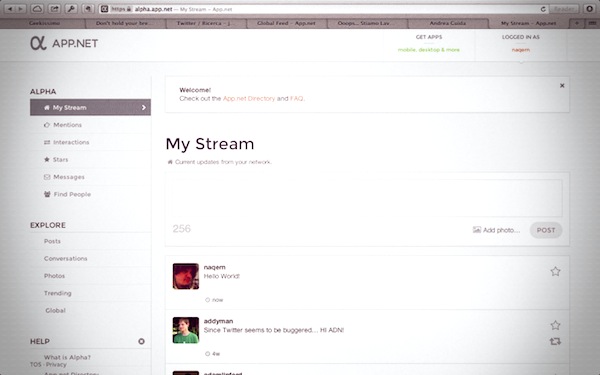Viewport: 600px width, 375px height.
Task: Dismiss the Welcome banner
Action: 562,86
